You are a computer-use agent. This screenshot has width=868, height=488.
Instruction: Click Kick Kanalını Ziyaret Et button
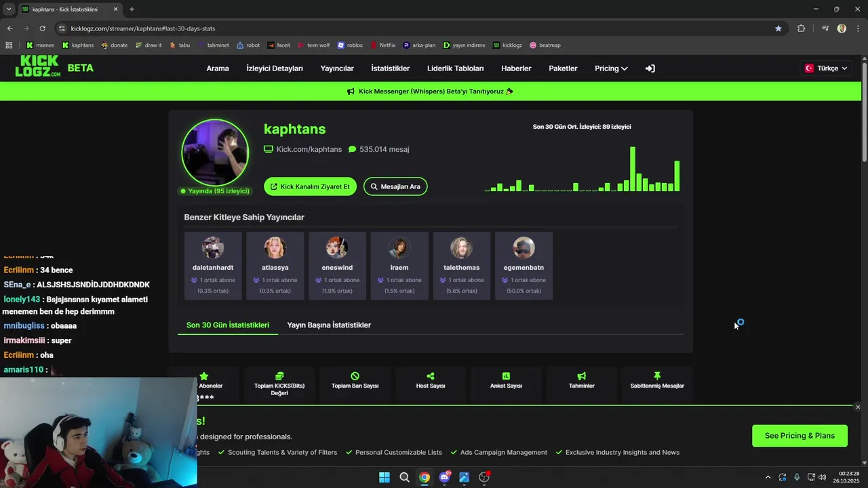[x=310, y=186]
